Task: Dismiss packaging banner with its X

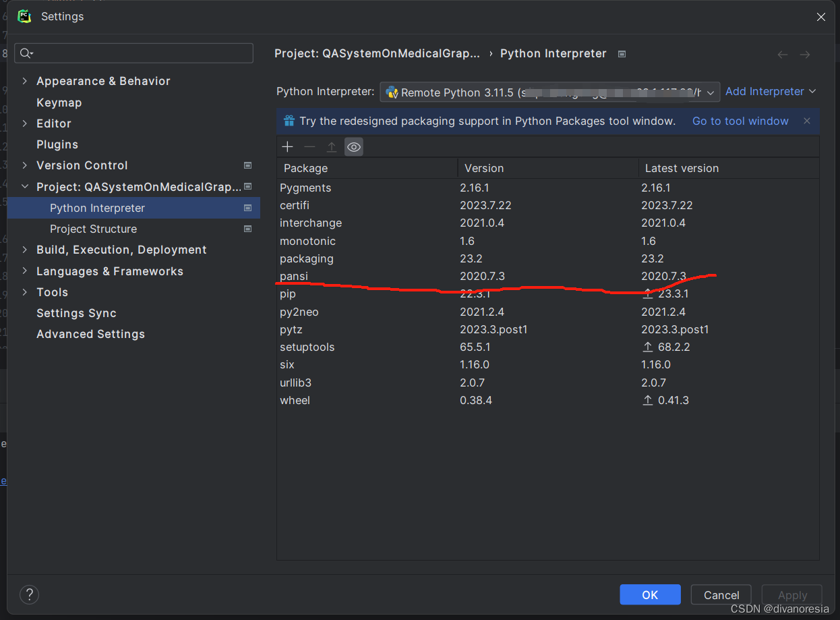Action: 806,121
